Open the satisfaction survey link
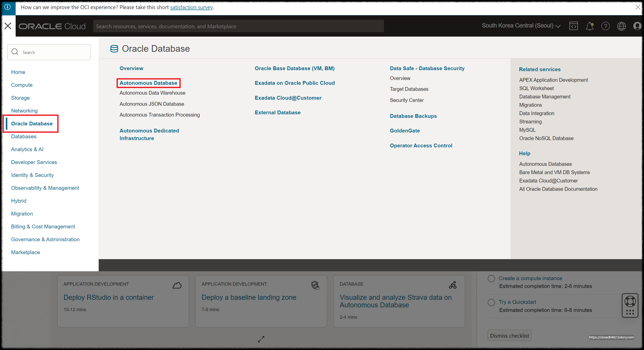The width and height of the screenshot is (644, 350). coord(191,7)
